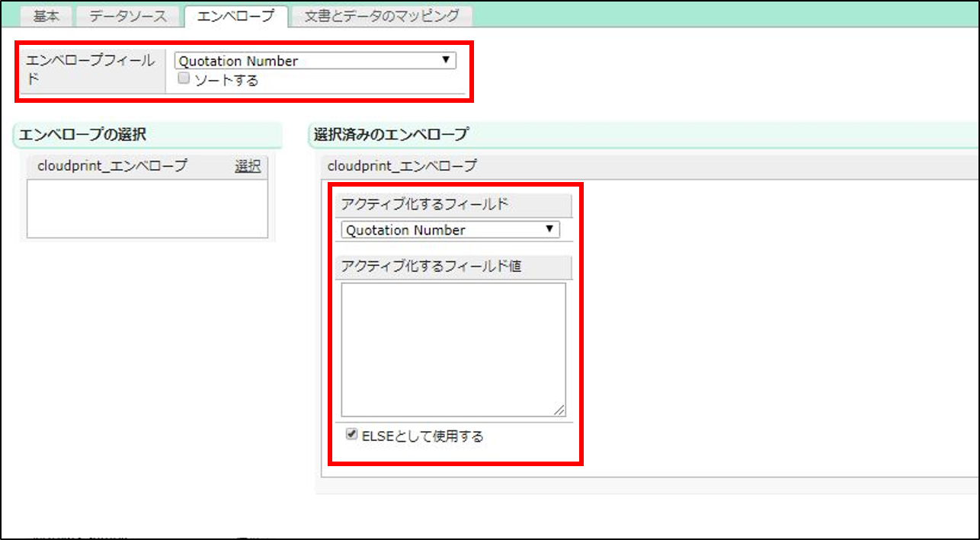The image size is (980, 540).
Task: Expand the アクティブ化するフィールド dropdown
Action: click(450, 230)
